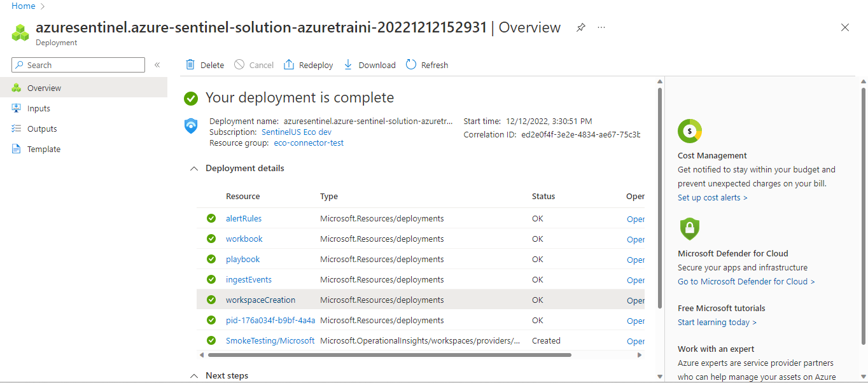Collapse the sidebar with double chevron

coord(157,65)
